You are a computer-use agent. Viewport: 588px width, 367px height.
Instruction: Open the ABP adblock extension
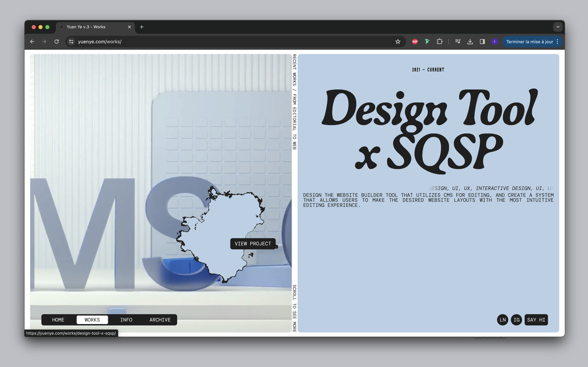[415, 42]
